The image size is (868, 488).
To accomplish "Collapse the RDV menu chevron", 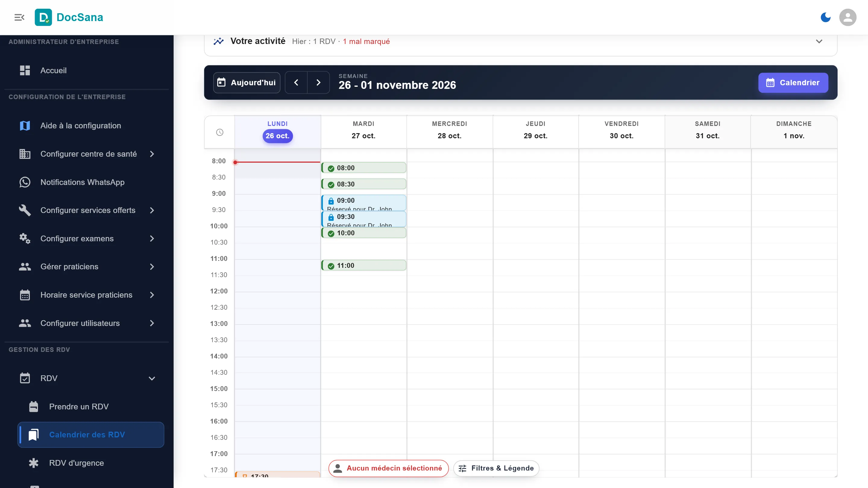I will point(152,378).
